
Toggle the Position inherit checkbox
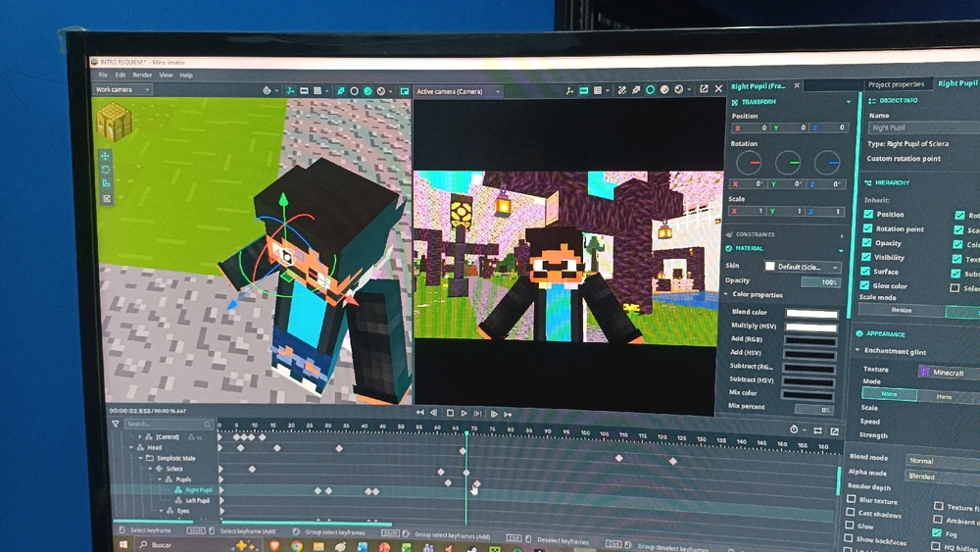tap(868, 214)
